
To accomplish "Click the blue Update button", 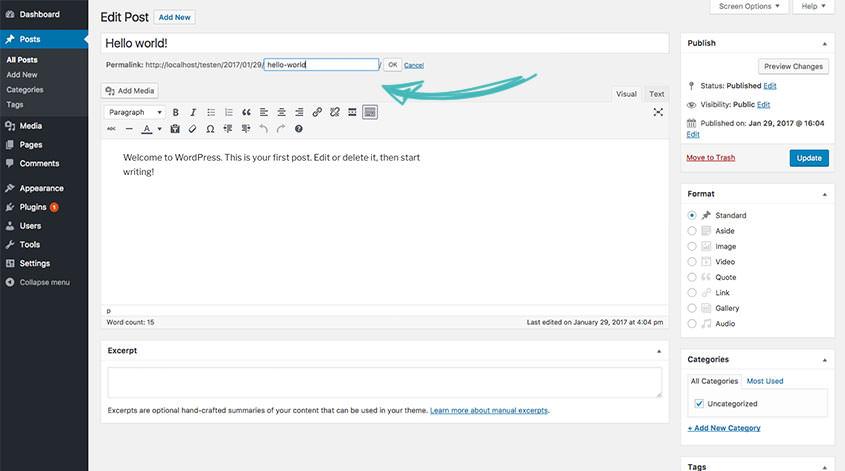I will [808, 158].
